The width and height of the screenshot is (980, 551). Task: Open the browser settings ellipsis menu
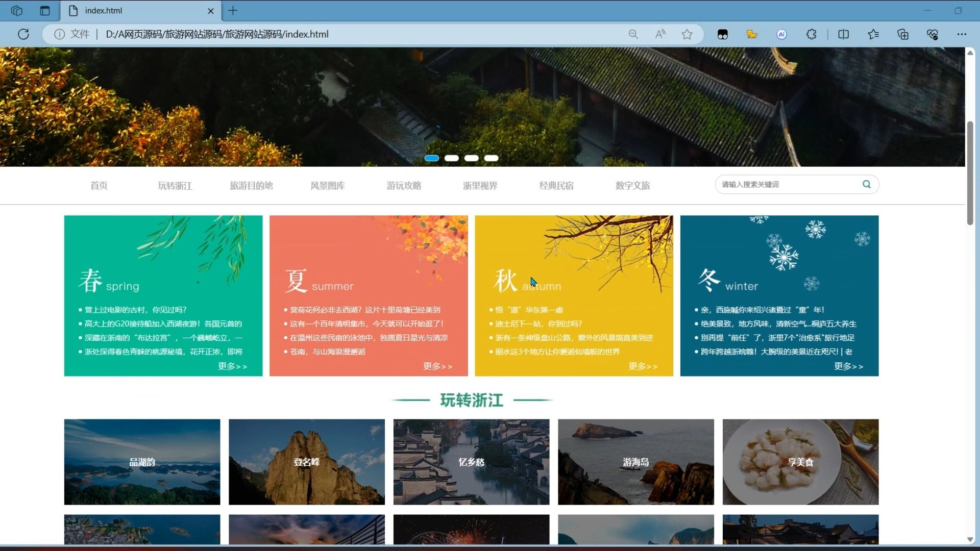(962, 34)
